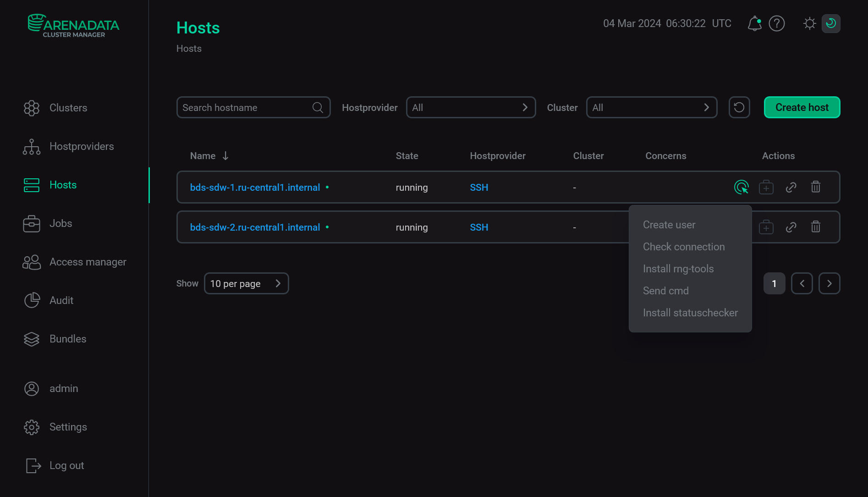Copy link for host bds-sdw-1
The height and width of the screenshot is (497, 868).
point(791,187)
